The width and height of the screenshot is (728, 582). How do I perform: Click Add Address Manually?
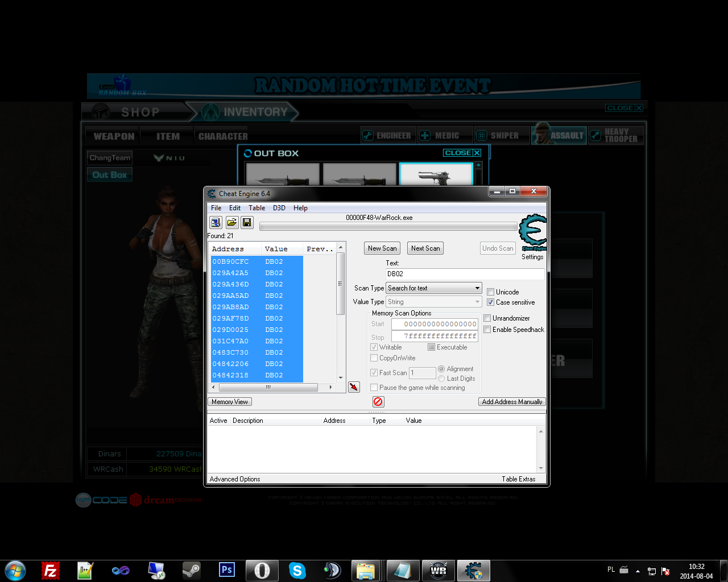[x=512, y=402]
